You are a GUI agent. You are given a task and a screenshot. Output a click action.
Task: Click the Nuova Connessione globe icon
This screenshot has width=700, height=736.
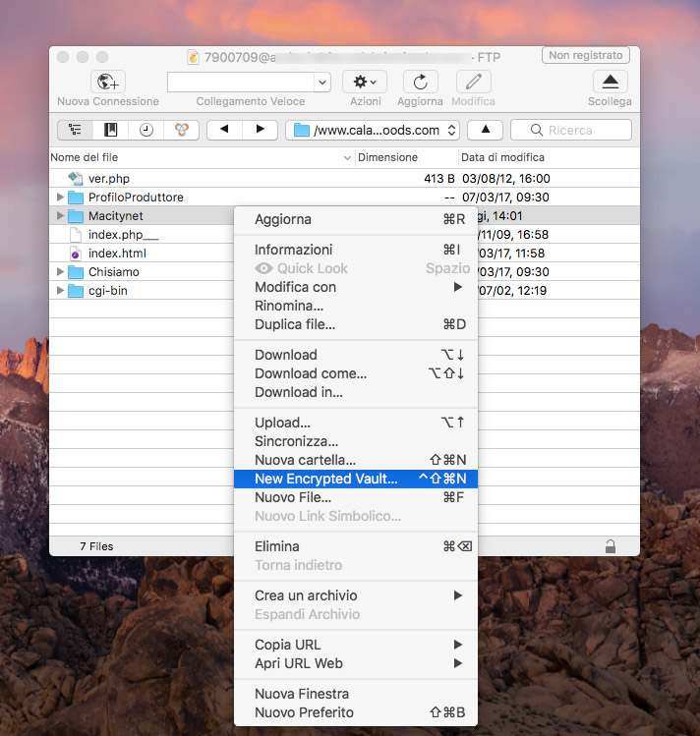pos(108,83)
